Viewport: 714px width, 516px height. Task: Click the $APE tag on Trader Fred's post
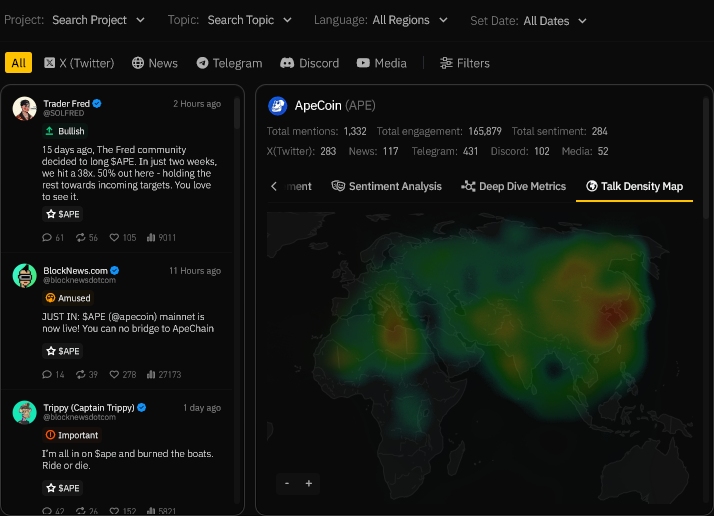(63, 214)
